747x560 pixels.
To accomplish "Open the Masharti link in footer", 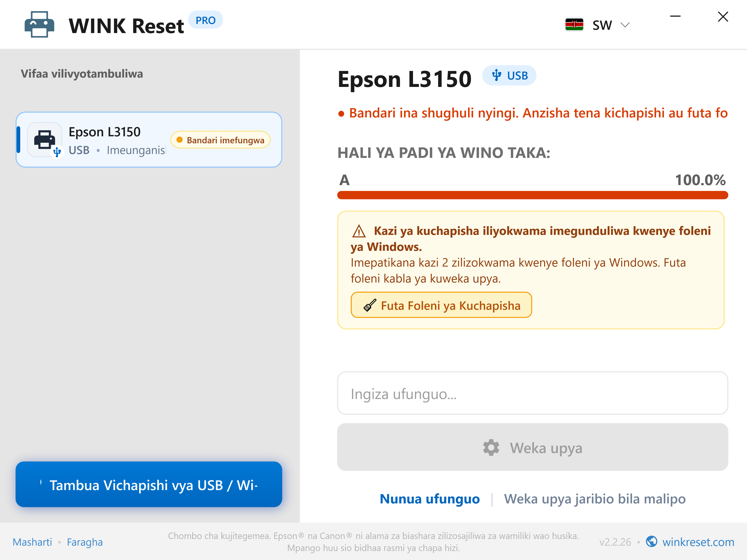I will pos(32,542).
